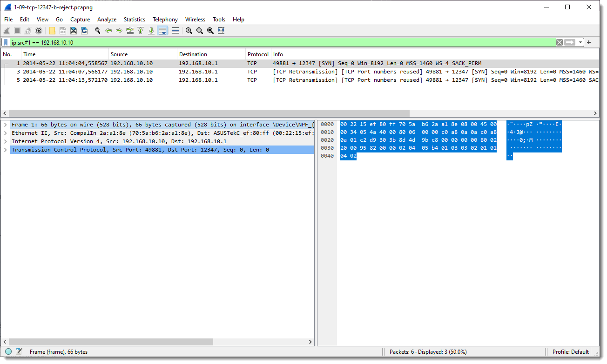Click the Find packet magnifier icon
The image size is (607, 364).
tap(98, 31)
